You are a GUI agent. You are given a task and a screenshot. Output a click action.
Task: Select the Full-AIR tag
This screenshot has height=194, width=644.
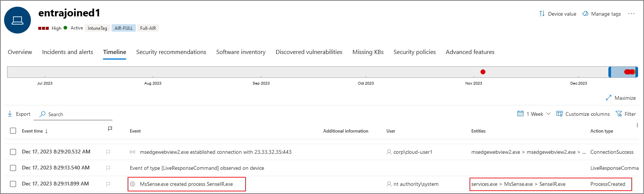tap(148, 28)
